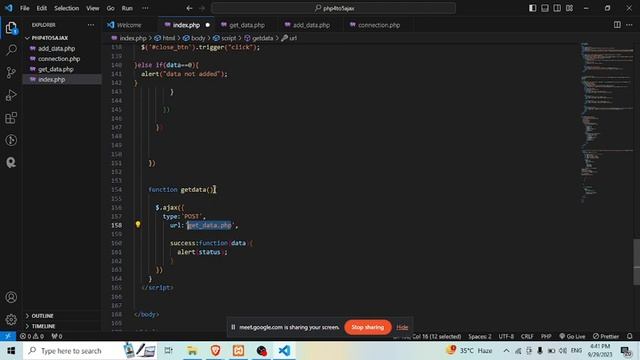Image resolution: width=640 pixels, height=360 pixels.
Task: Change indentation Spaces: 2 setting
Action: (480, 336)
